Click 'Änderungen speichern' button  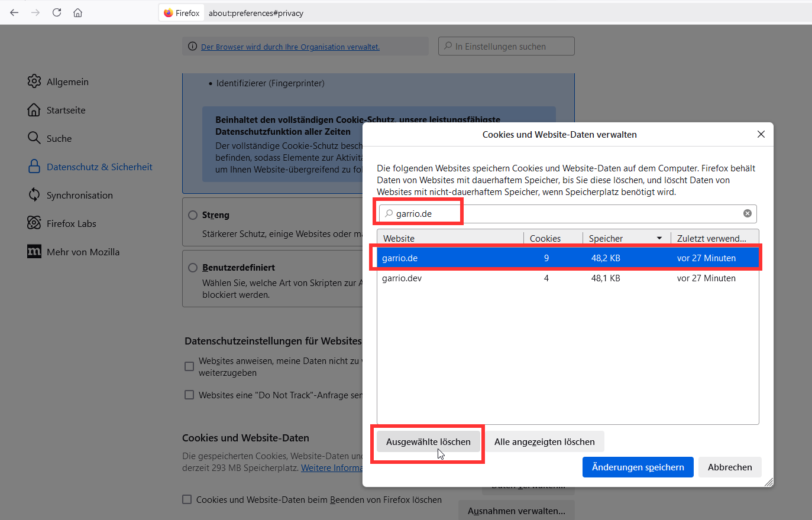tap(638, 467)
